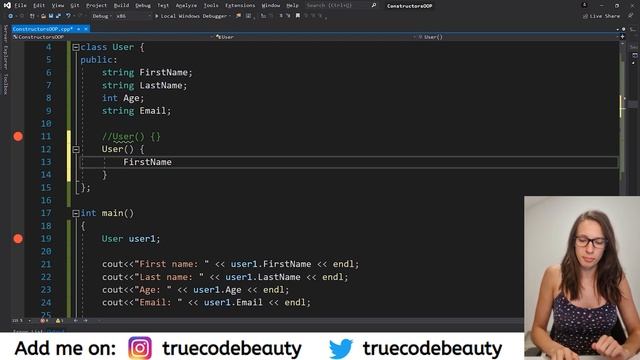Screen dimensions: 640x360
Task: Open the account profile icon
Action: click(x=584, y=5)
